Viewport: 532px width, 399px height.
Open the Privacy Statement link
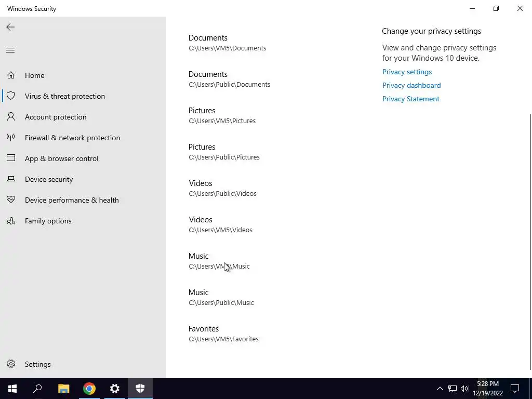point(410,99)
